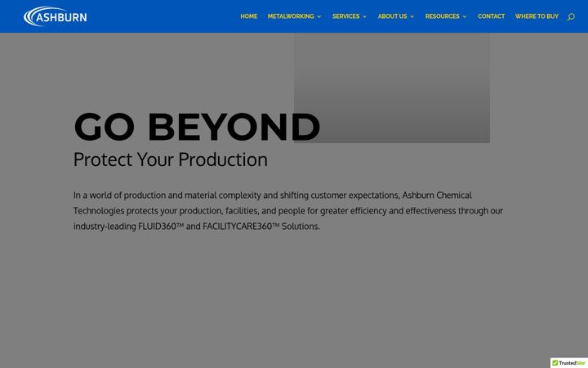Screen dimensions: 588x368
Task: Open the search magnifier icon
Action: [571, 16]
